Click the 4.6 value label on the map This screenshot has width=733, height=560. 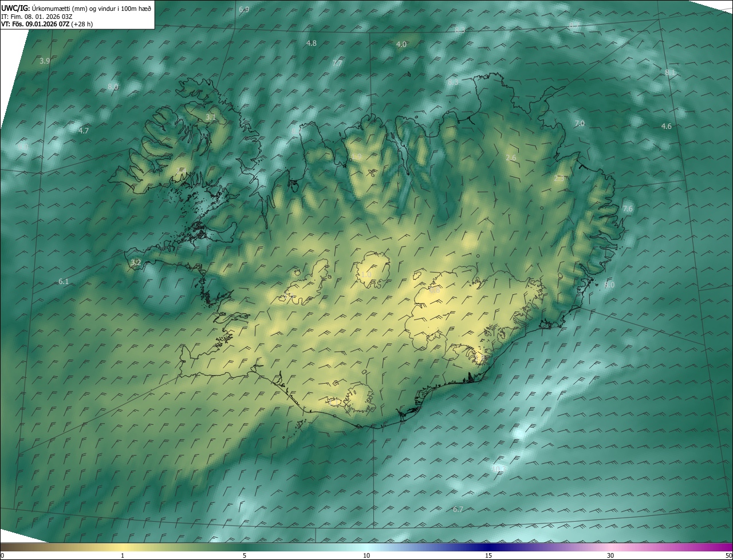[667, 127]
